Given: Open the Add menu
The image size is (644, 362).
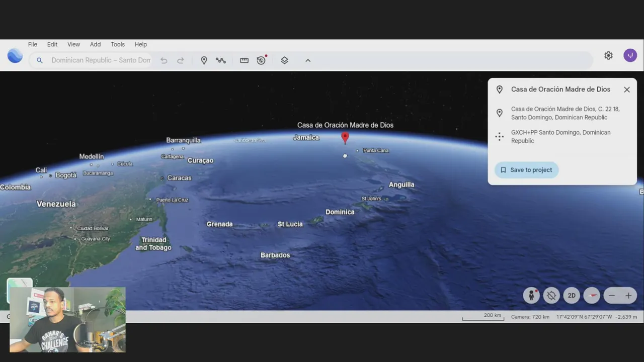Looking at the screenshot, I should (x=95, y=44).
